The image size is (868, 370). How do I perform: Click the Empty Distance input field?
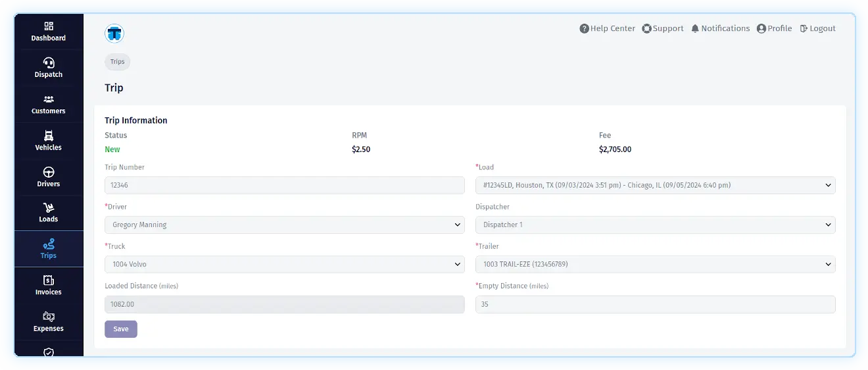pyautogui.click(x=655, y=304)
